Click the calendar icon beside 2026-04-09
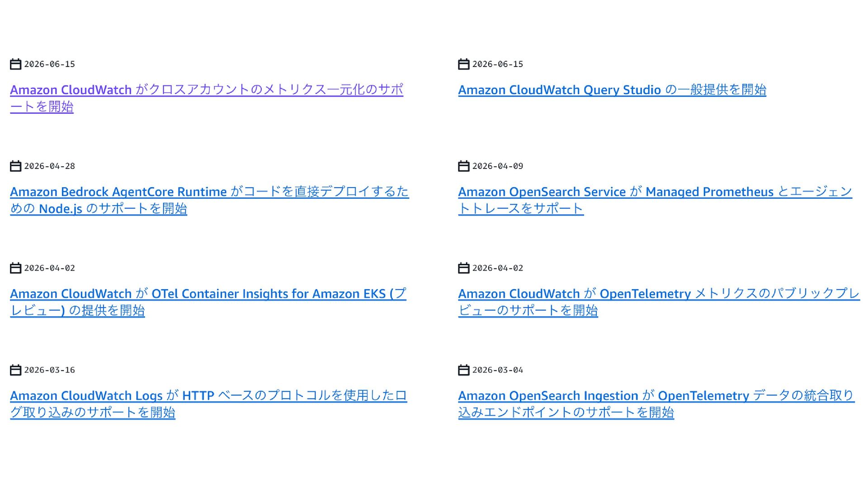The width and height of the screenshot is (868, 488). pos(464,166)
